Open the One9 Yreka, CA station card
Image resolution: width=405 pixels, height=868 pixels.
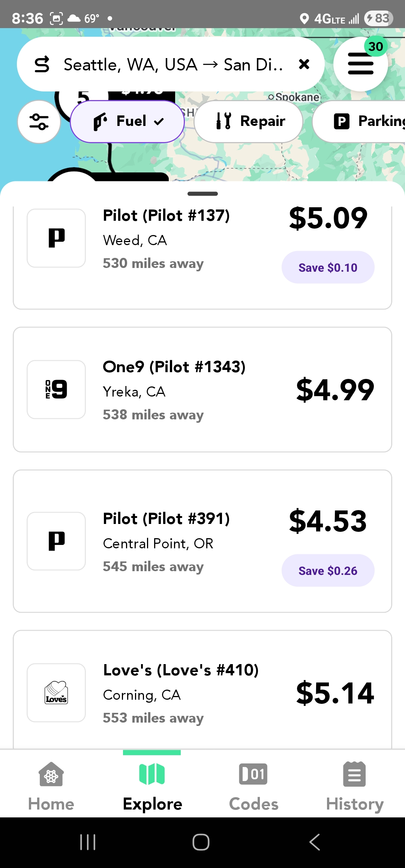coord(202,390)
